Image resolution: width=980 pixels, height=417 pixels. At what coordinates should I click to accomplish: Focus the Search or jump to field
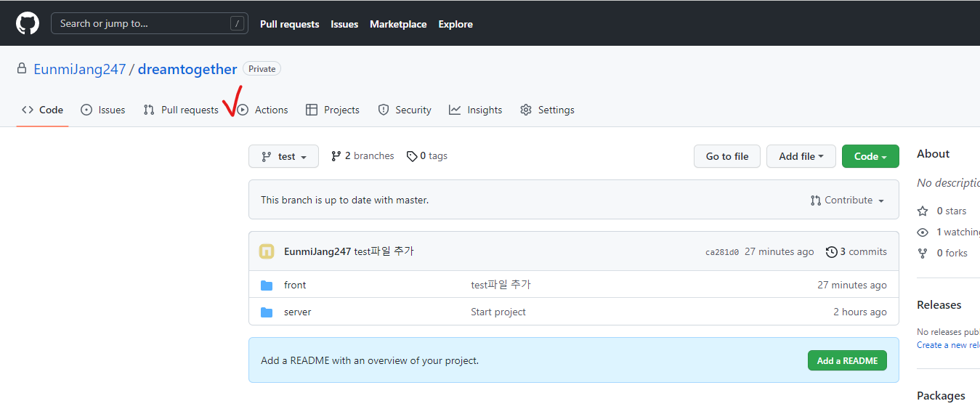click(149, 23)
